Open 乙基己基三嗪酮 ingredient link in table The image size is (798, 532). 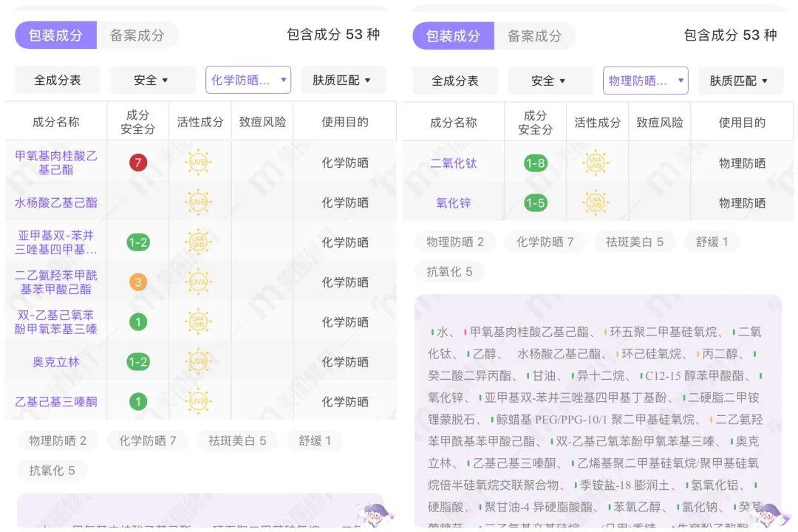56,402
